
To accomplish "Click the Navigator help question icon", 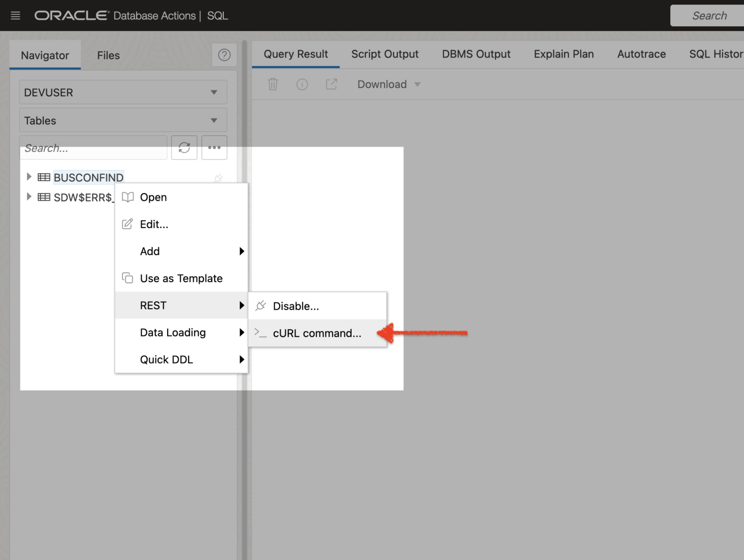I will point(224,55).
